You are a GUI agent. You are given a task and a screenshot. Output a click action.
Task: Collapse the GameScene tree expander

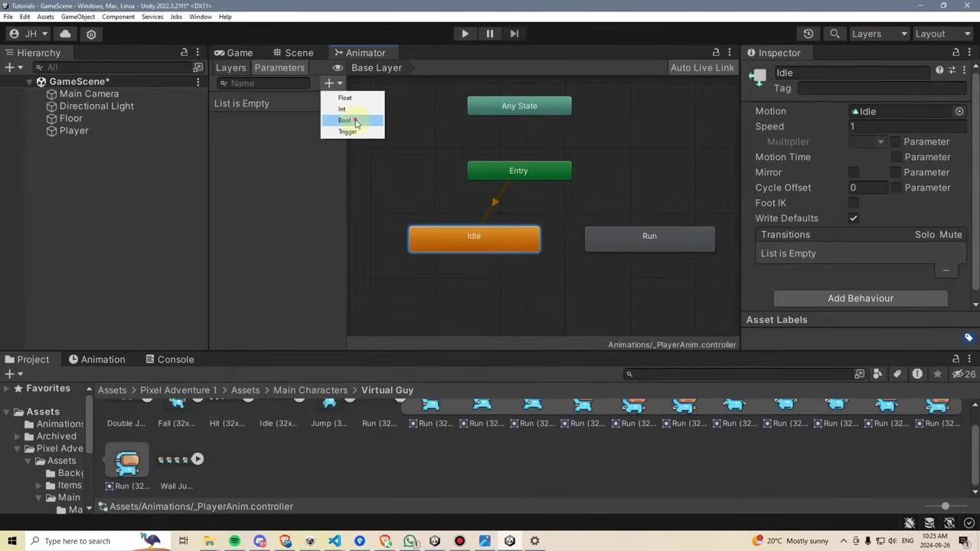click(29, 82)
